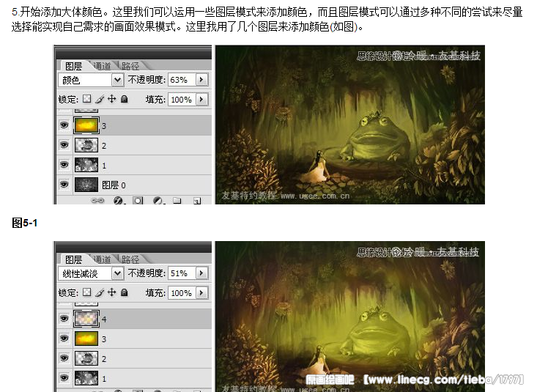Click the layer name "图层 0"
This screenshot has height=392, width=548.
pos(114,185)
